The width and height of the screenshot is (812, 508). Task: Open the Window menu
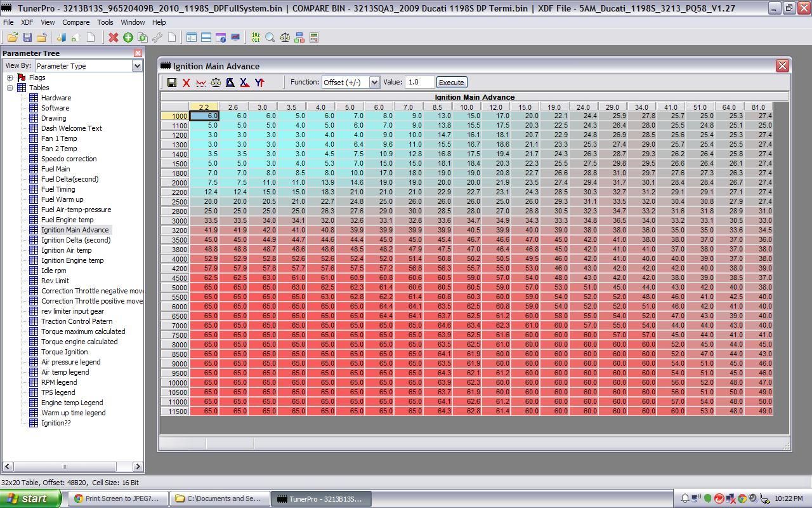133,22
